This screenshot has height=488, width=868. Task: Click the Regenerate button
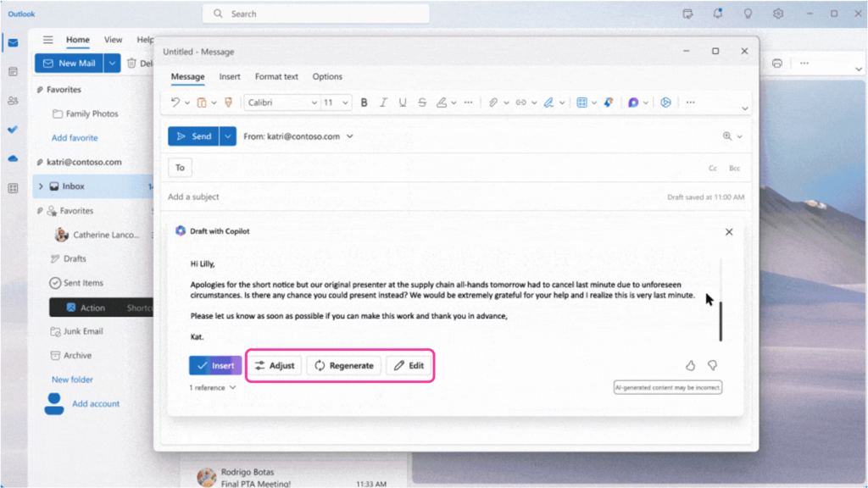coord(342,365)
